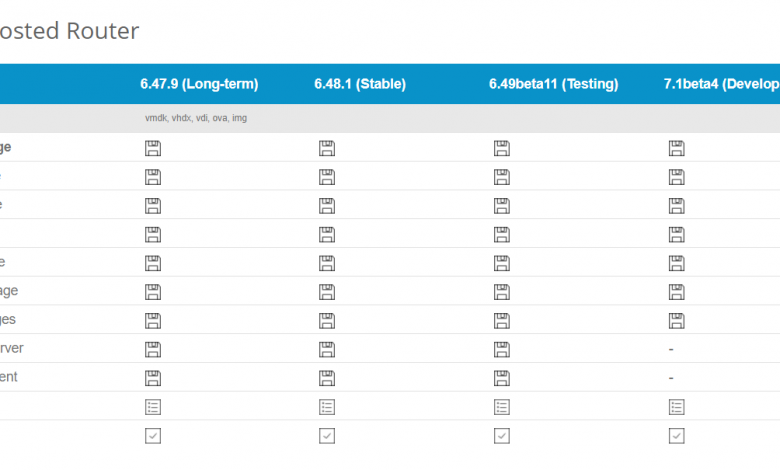This screenshot has height=470, width=780.
Task: Click the 6.49beta11 download icon in the row ending "ent"
Action: point(502,378)
